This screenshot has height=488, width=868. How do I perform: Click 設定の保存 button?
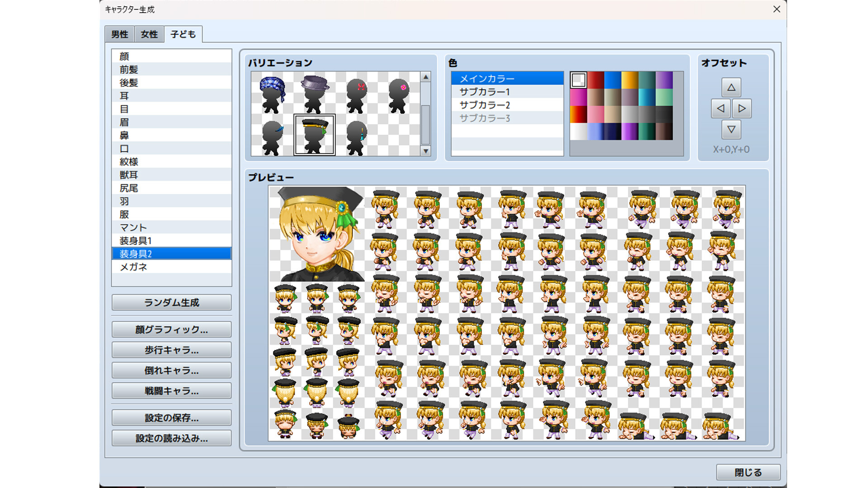click(171, 418)
